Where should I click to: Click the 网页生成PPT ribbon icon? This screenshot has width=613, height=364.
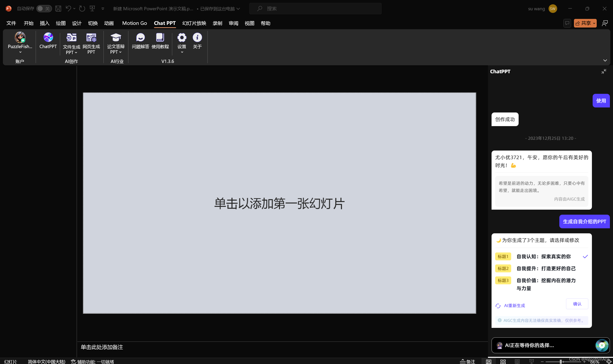point(91,38)
